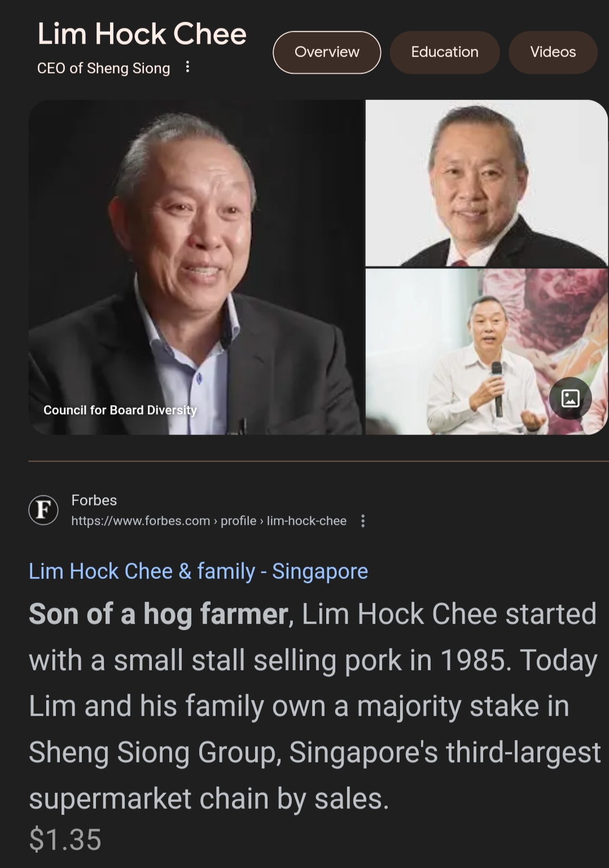
Task: Click the Forbes source name label
Action: point(94,500)
